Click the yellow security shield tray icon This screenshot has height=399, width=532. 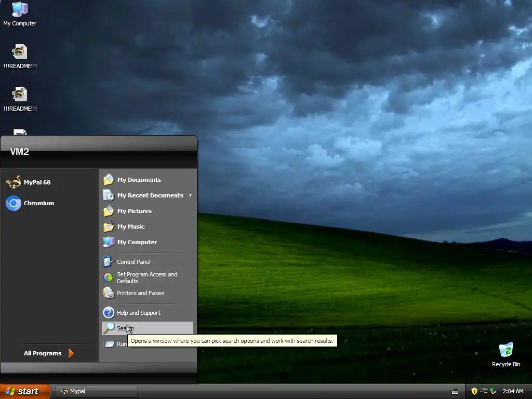pos(474,391)
